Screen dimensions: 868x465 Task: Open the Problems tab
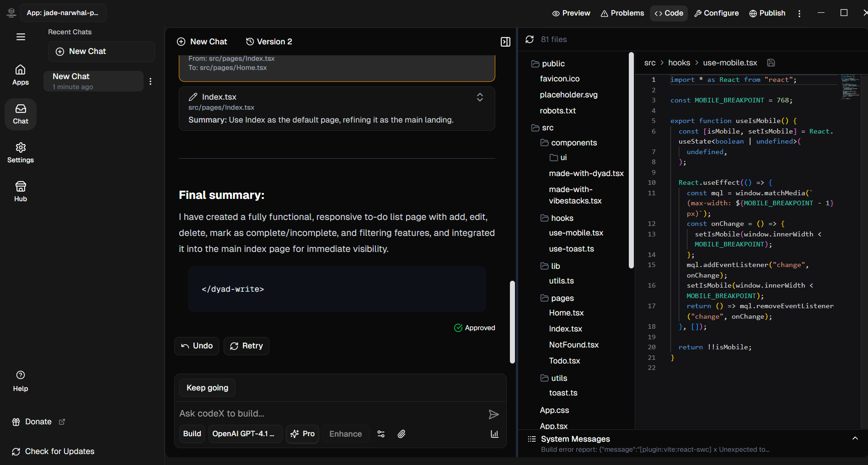point(622,13)
